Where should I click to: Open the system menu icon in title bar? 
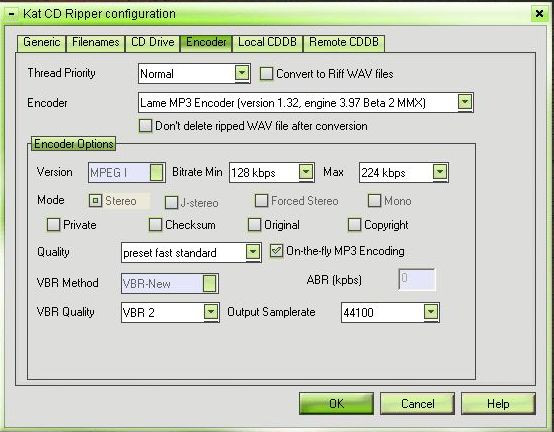tap(12, 14)
